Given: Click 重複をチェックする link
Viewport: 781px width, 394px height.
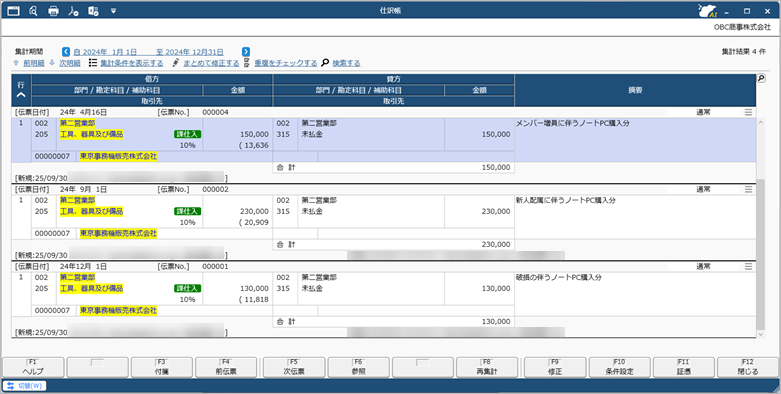Looking at the screenshot, I should tap(286, 63).
